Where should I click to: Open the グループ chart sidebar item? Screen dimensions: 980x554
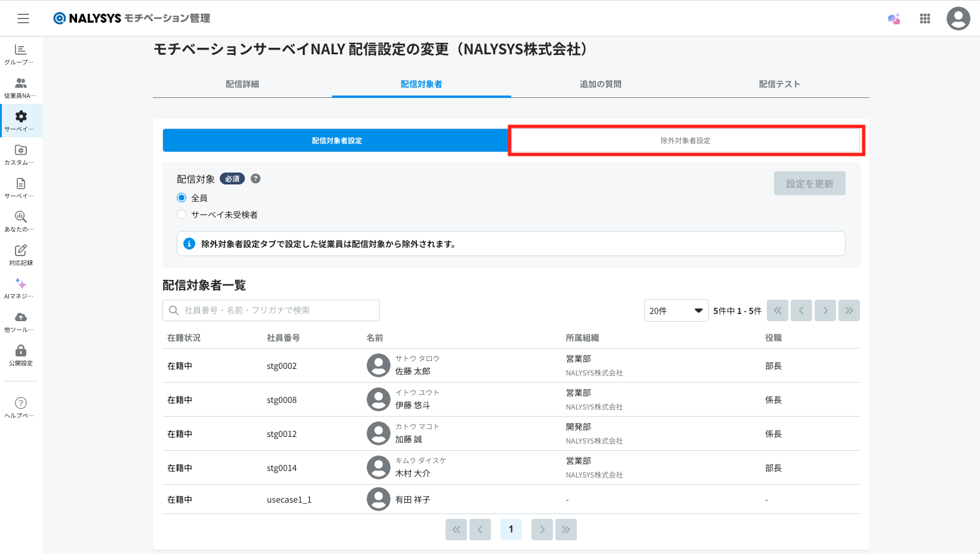tap(21, 54)
